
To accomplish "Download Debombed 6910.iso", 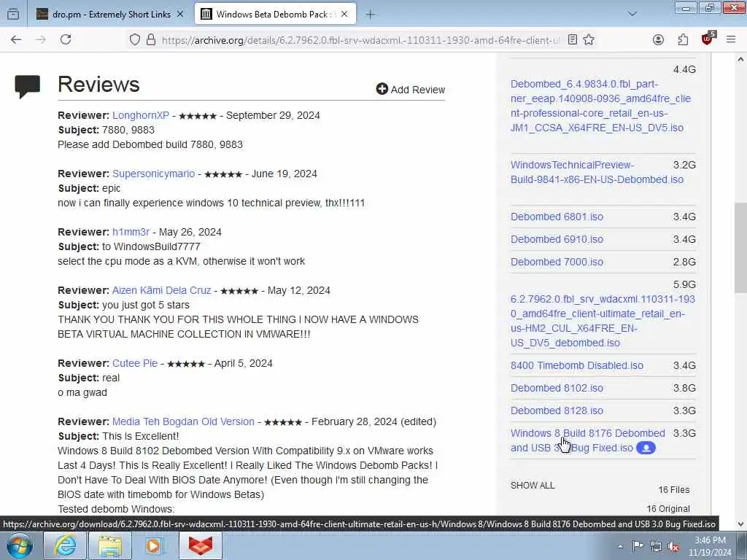I will click(x=557, y=239).
